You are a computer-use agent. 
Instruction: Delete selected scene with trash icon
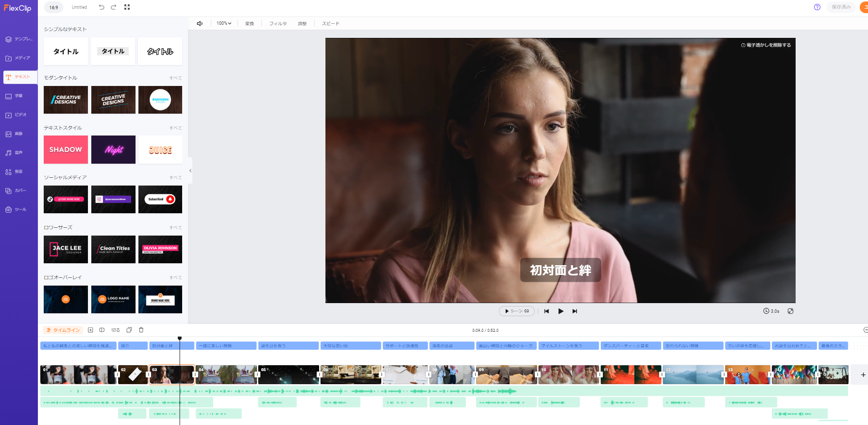[x=141, y=330]
